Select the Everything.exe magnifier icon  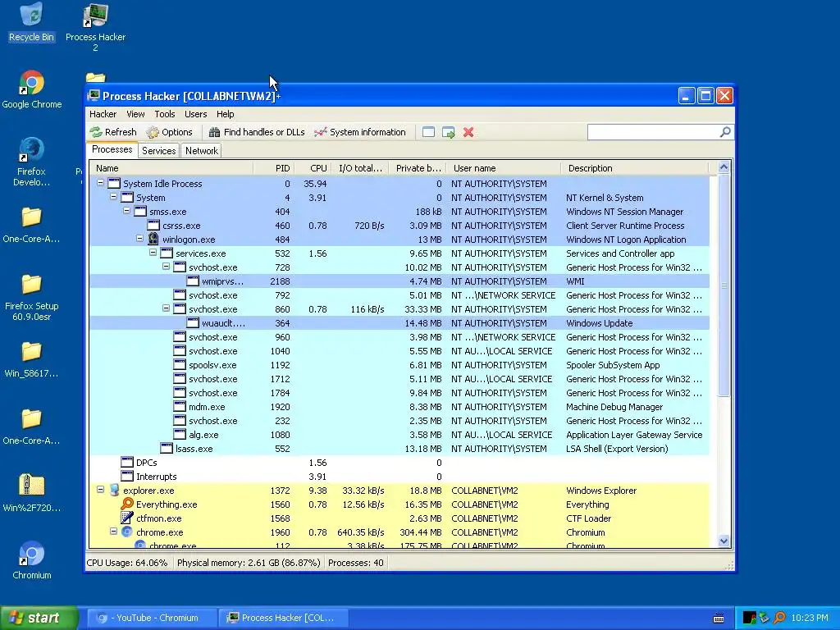pos(127,504)
